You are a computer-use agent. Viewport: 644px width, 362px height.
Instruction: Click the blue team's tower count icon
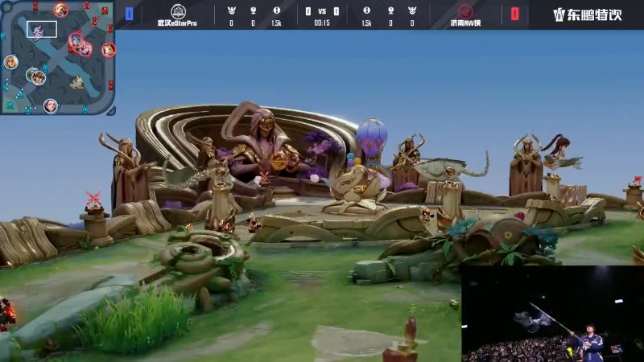pos(254,10)
